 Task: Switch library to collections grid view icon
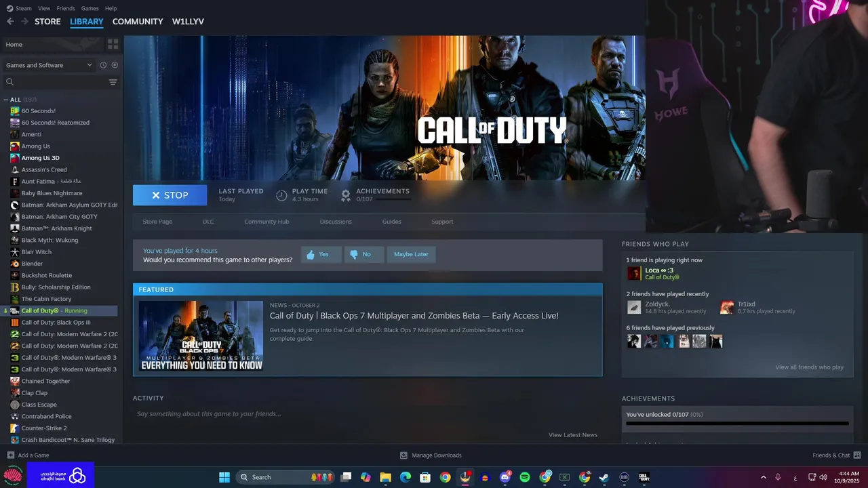click(113, 44)
